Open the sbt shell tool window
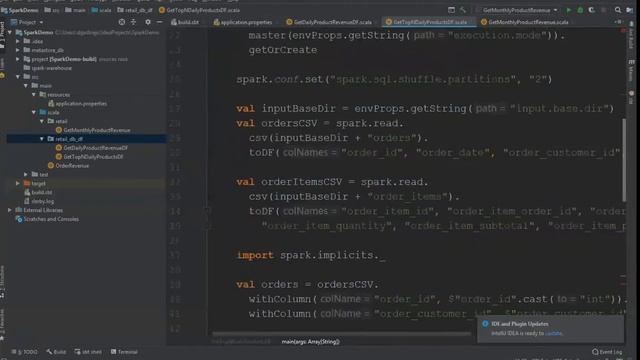This screenshot has width=640, height=360. tap(88, 352)
